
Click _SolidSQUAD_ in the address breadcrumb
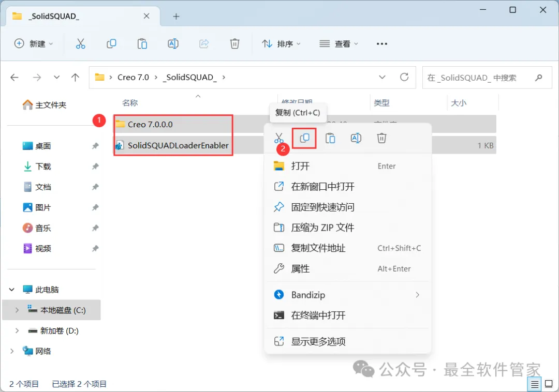point(189,77)
